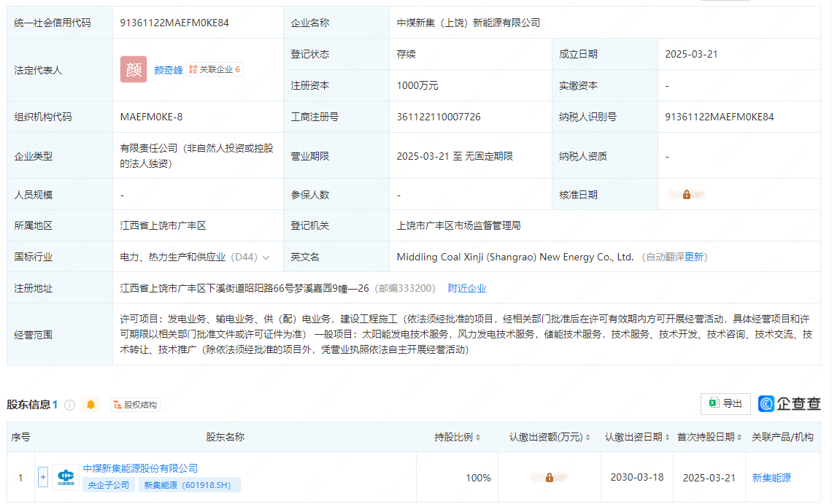Click the shareholder info tooltip icon
This screenshot has width=832, height=504.
70,405
